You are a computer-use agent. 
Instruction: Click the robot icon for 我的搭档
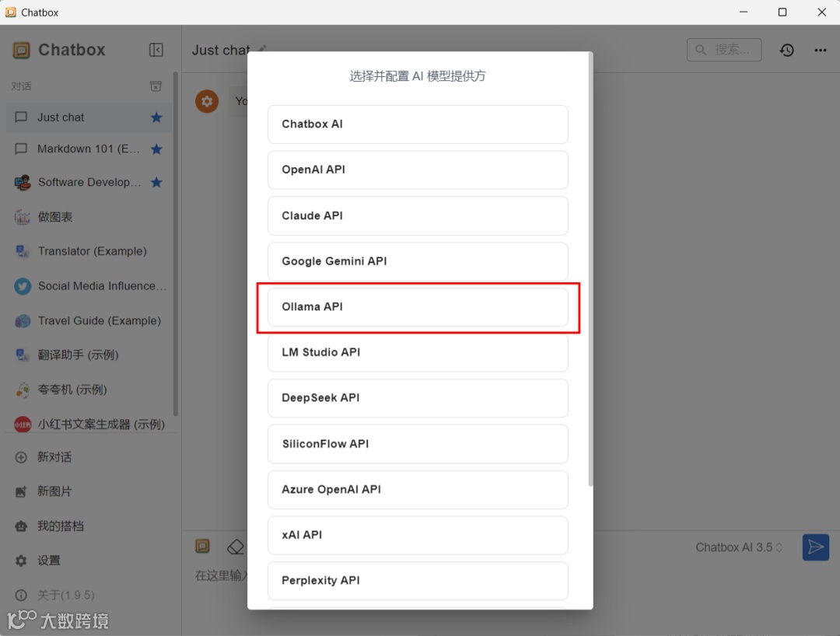click(21, 526)
